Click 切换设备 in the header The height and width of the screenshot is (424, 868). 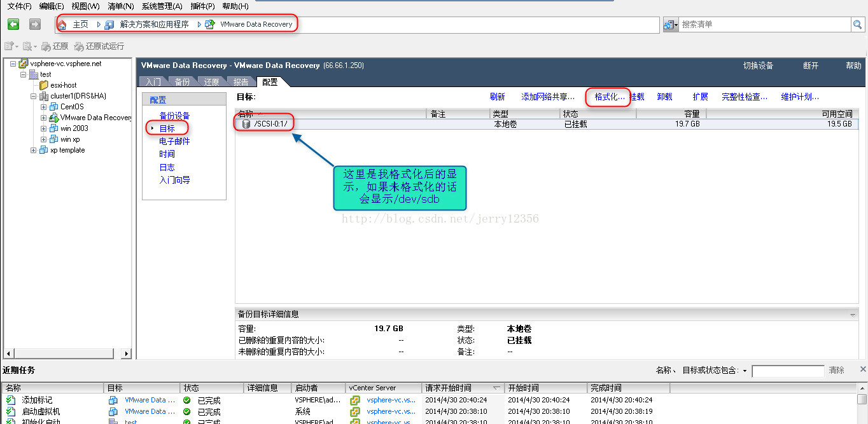758,65
